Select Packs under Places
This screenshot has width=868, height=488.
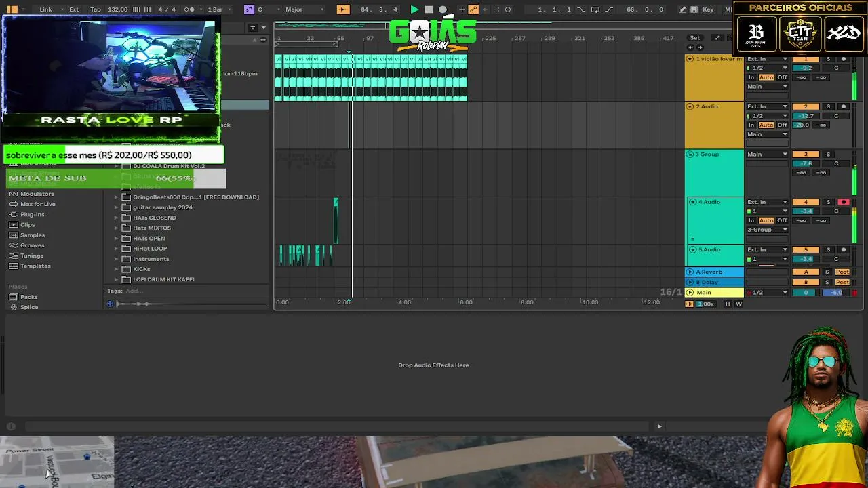click(24, 297)
